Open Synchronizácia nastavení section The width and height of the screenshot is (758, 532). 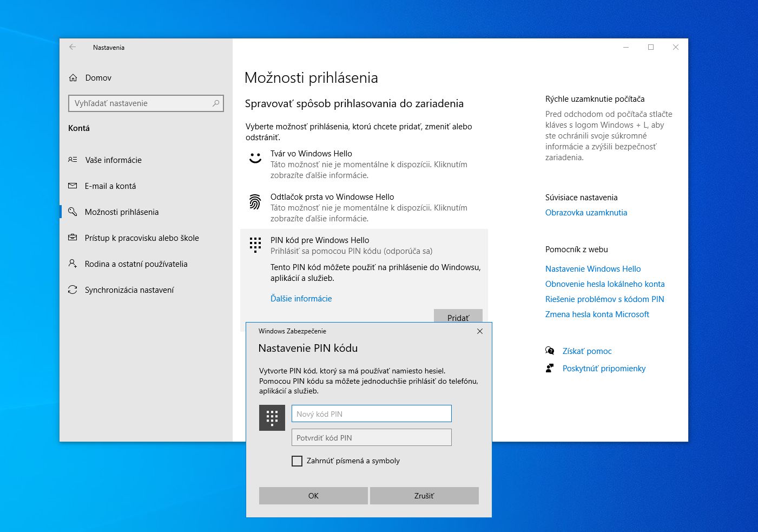129,290
